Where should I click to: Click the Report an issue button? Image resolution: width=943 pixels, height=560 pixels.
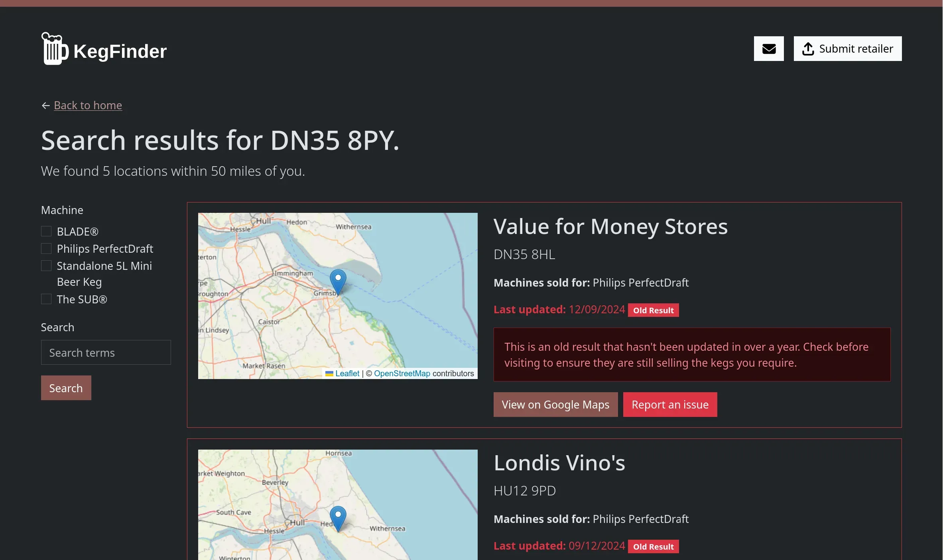[670, 405]
